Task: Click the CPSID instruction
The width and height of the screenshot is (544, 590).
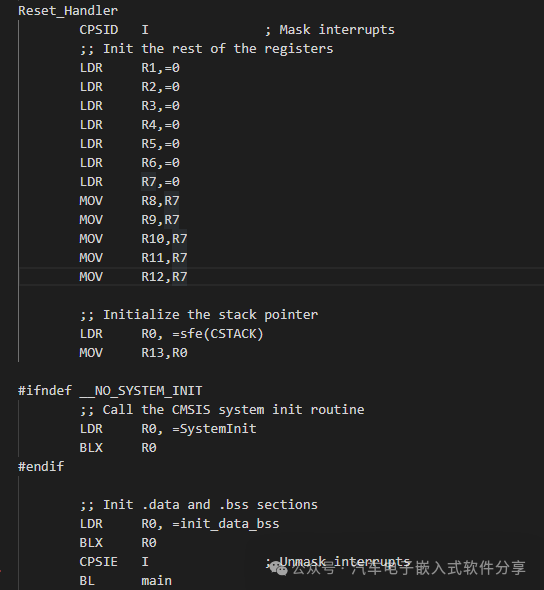Action: (x=99, y=30)
